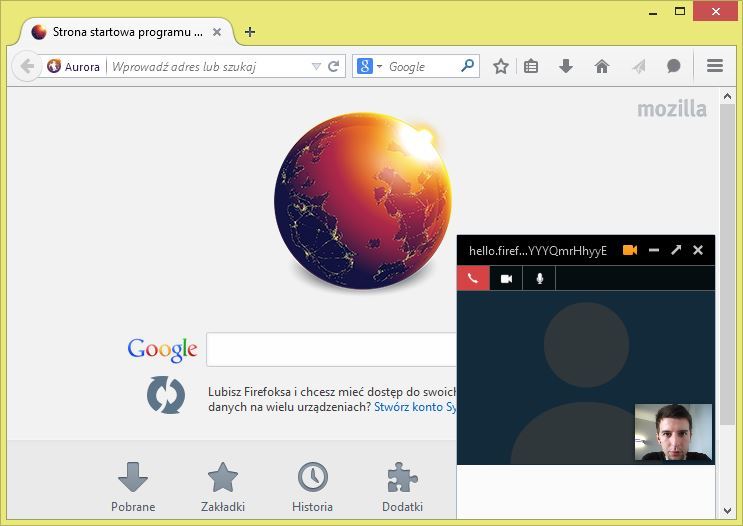
Task: Click the Google search box on start page
Action: coord(331,349)
